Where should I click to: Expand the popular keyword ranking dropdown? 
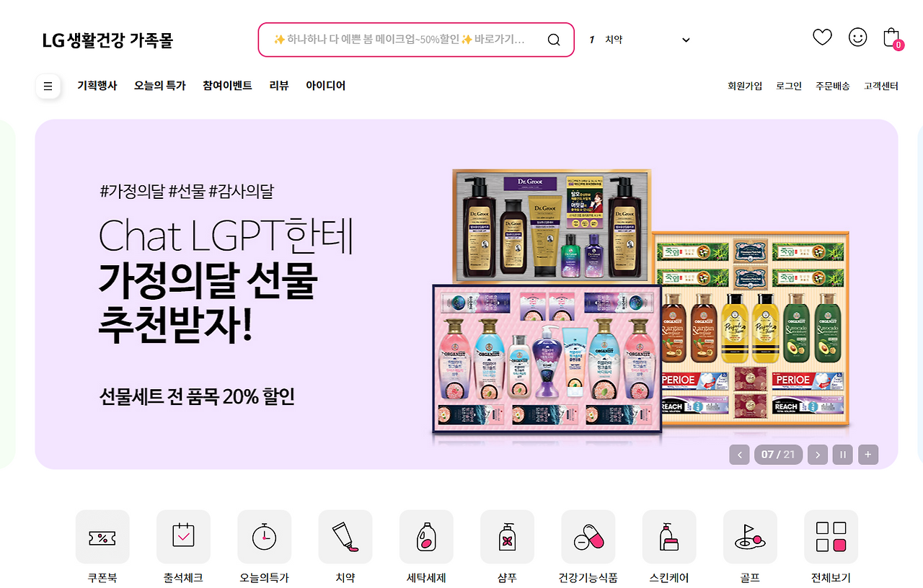coord(686,40)
